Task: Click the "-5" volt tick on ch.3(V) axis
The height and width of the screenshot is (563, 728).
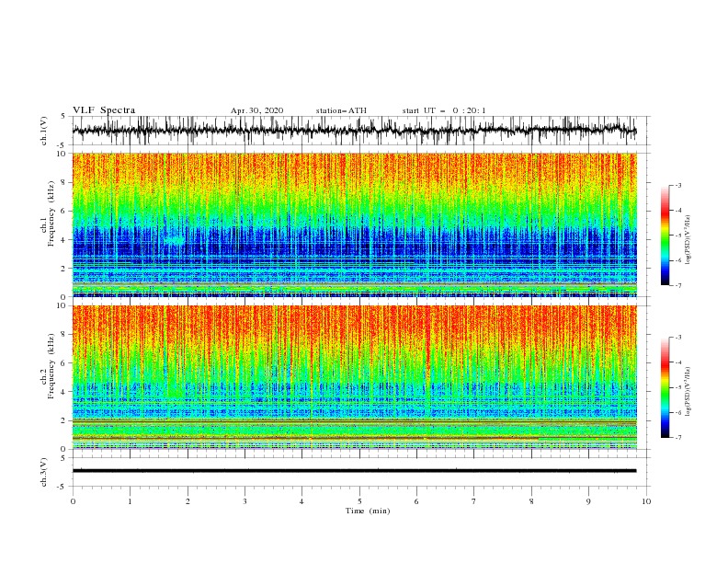Action: [x=63, y=487]
